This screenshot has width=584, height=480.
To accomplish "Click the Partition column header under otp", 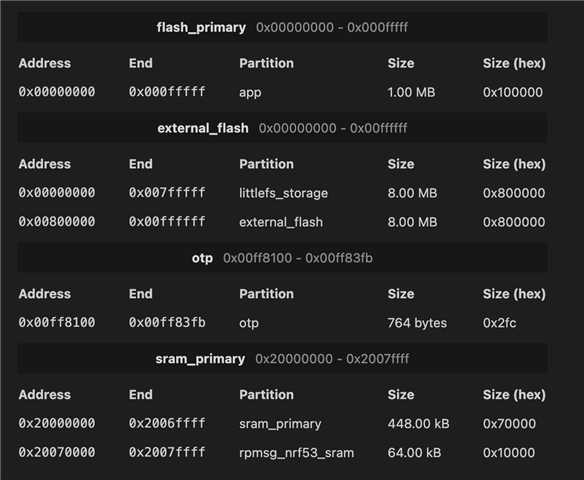I will pyautogui.click(x=266, y=294).
